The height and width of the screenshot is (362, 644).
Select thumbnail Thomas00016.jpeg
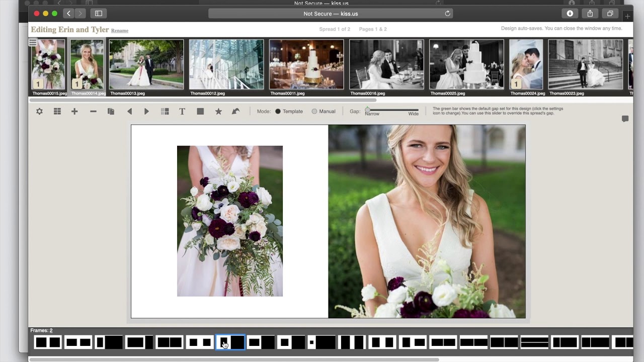386,64
